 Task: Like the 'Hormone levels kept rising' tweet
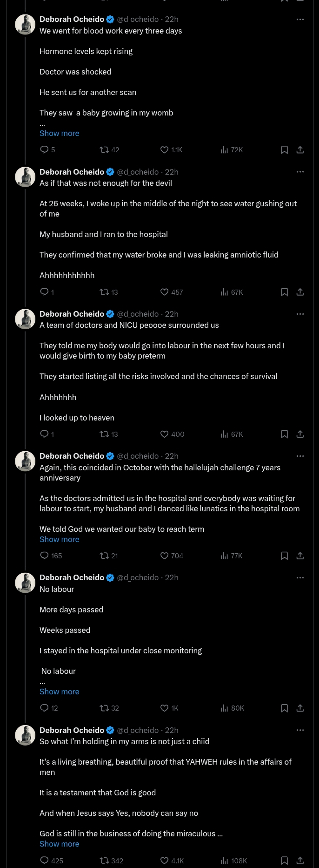(164, 149)
